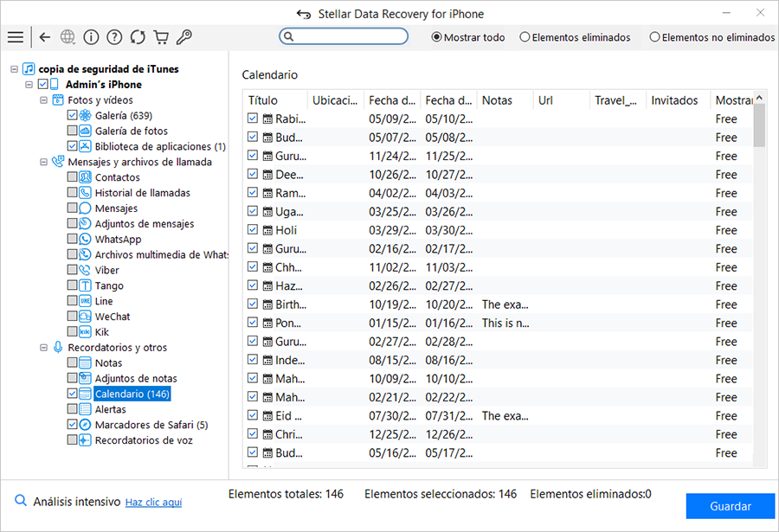Select the Elementos eliminados radio button
This screenshot has width=779, height=532.
coord(525,37)
